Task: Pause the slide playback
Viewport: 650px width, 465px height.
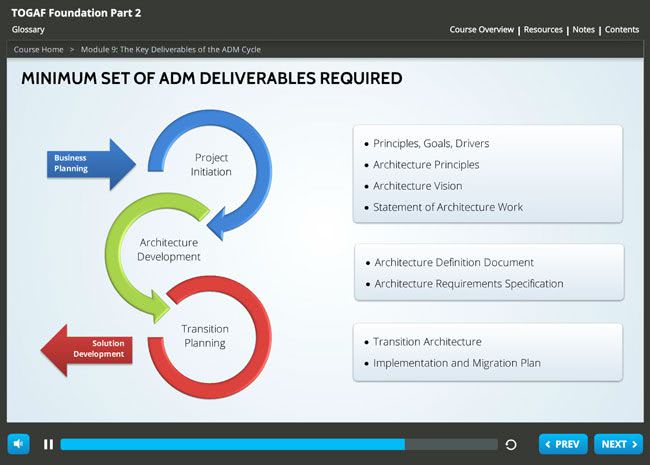Action: coord(48,444)
